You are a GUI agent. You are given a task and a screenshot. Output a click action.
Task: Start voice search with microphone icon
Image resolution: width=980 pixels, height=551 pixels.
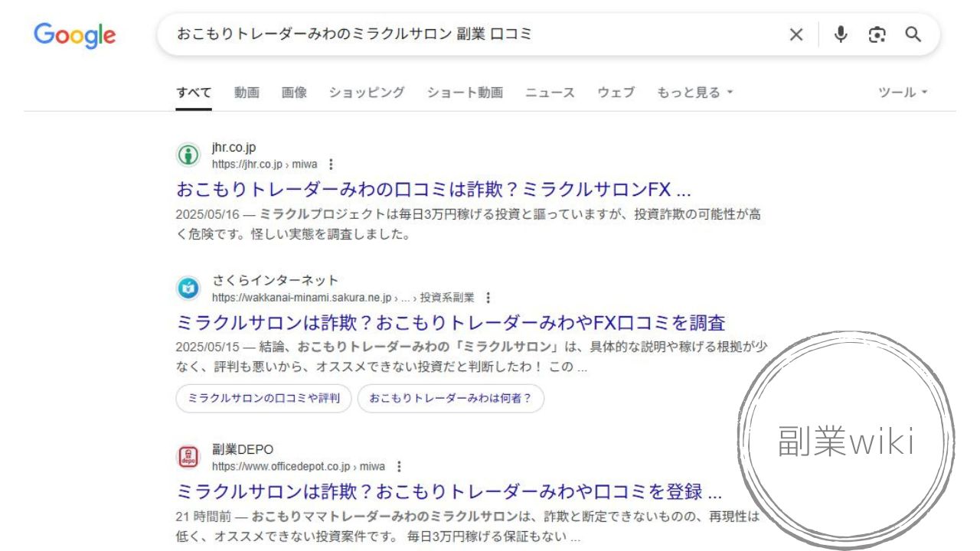pyautogui.click(x=841, y=34)
